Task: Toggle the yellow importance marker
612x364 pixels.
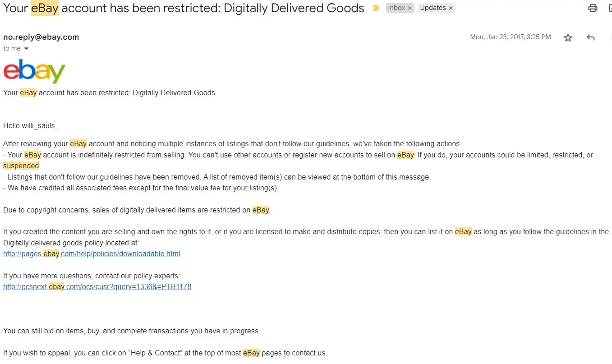Action: (x=376, y=8)
